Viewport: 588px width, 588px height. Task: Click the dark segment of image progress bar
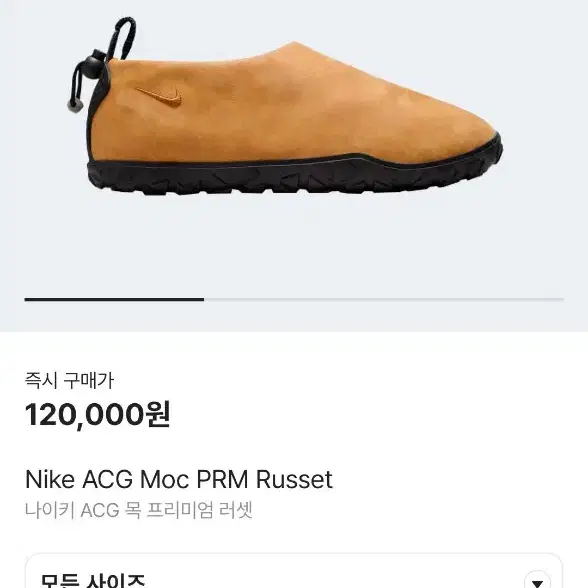pyautogui.click(x=114, y=299)
